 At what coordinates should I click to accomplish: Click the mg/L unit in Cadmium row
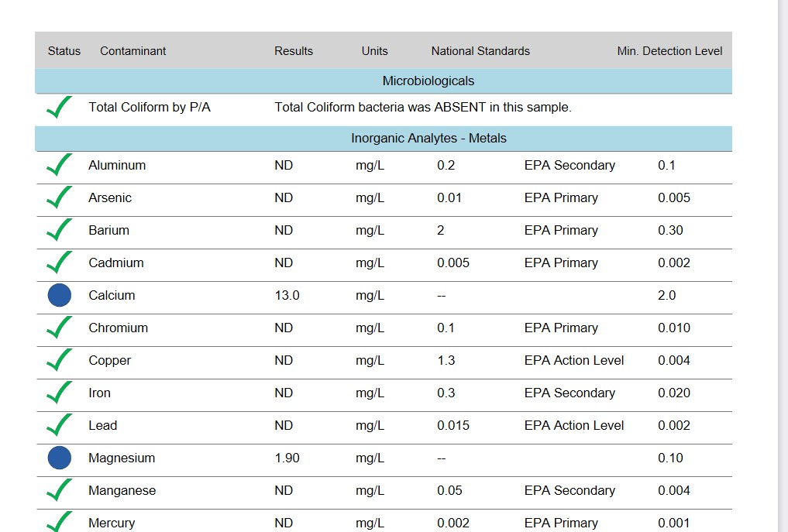point(370,263)
